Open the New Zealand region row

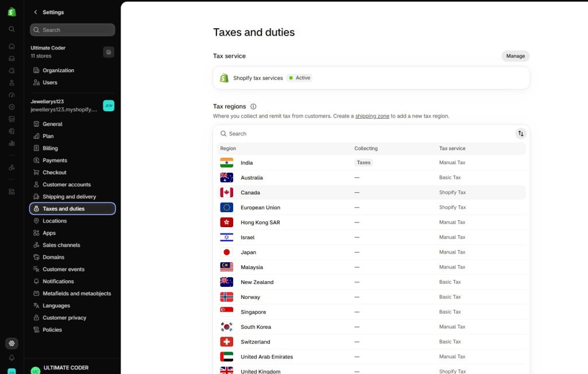372,282
